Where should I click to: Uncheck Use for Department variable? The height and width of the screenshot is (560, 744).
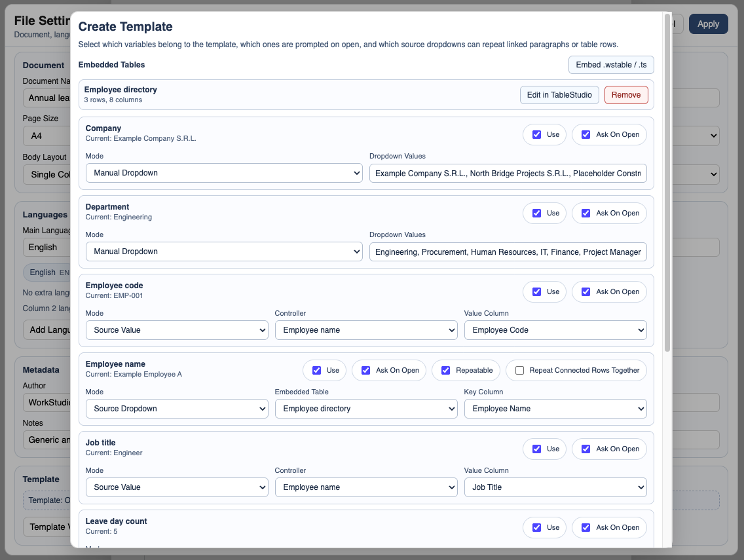click(536, 213)
